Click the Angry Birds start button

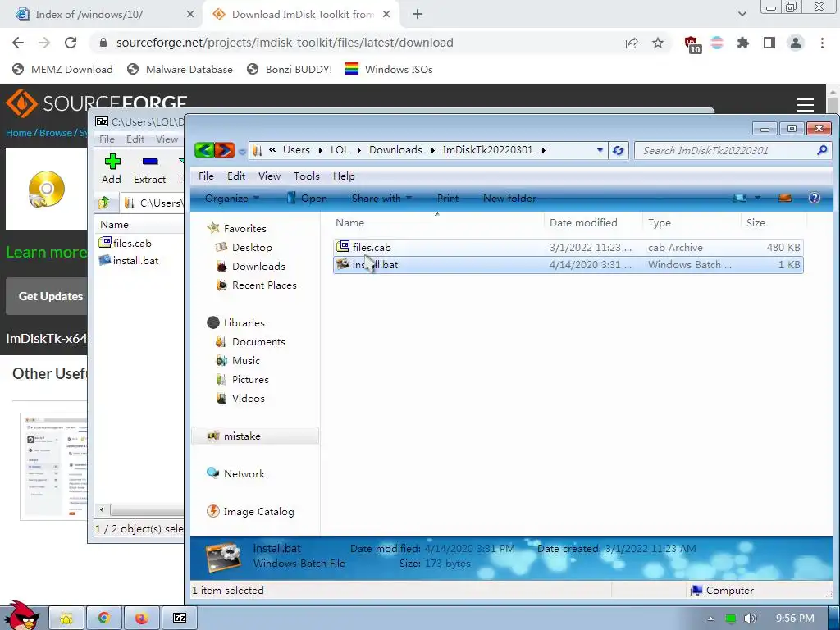(x=21, y=616)
